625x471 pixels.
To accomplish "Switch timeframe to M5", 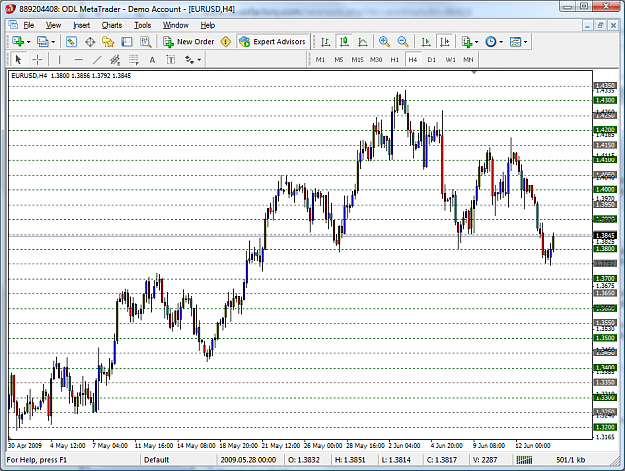I will (338, 60).
